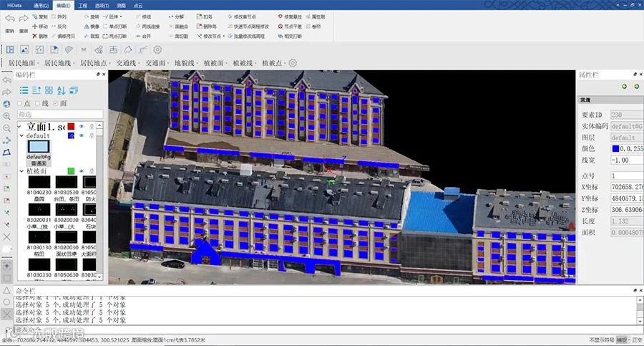Click the red X 删除 delete tool
This screenshot has height=346, width=644.
coord(40,37)
